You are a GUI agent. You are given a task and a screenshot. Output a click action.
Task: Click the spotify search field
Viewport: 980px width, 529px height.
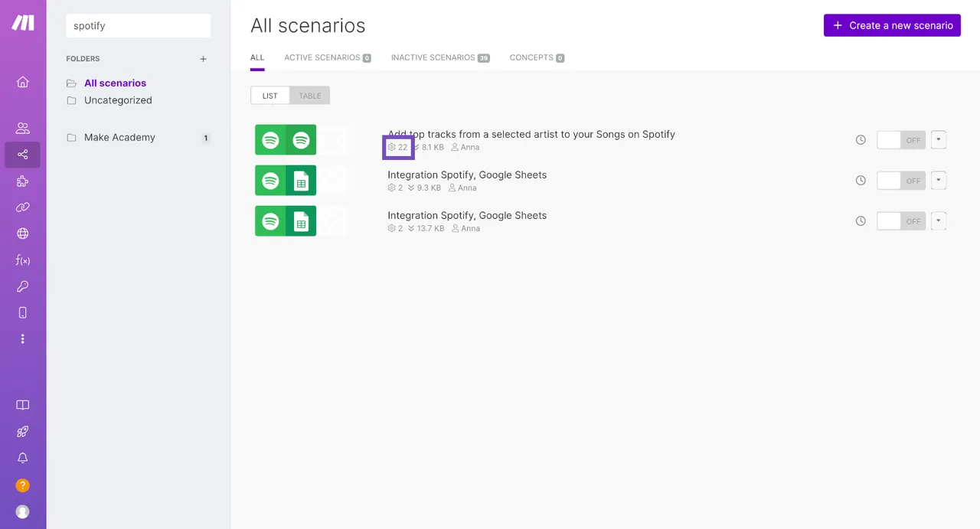point(138,25)
